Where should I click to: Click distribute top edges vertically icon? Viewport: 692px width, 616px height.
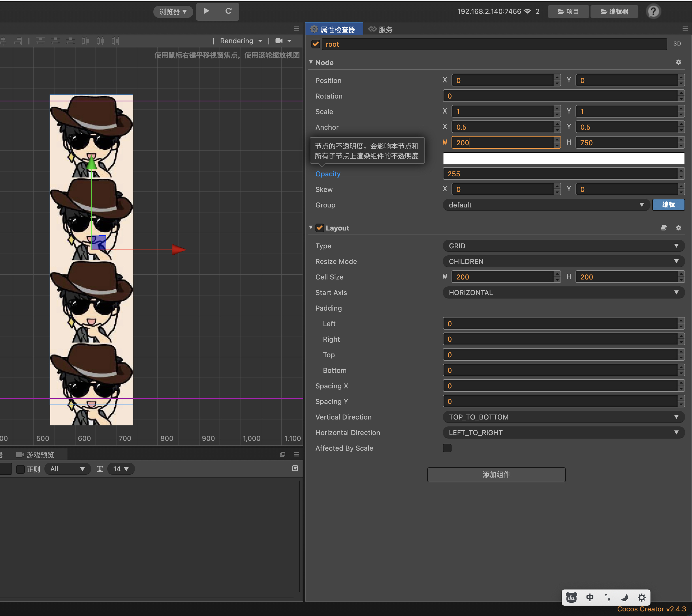point(41,41)
